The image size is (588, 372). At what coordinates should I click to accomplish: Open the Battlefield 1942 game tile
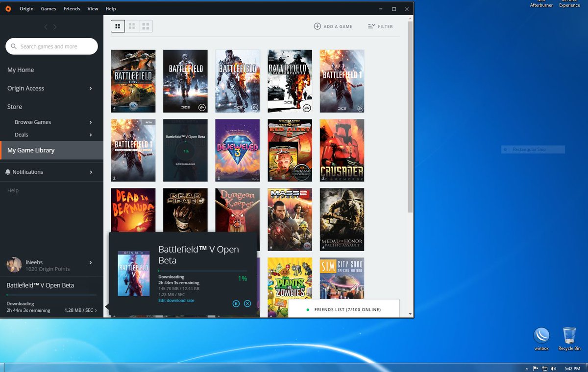click(133, 81)
